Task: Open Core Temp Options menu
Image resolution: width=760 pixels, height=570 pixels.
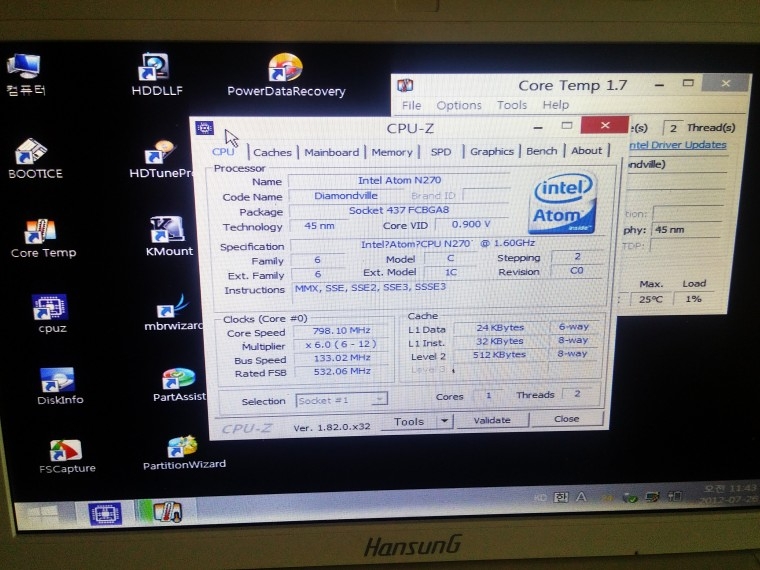Action: pyautogui.click(x=459, y=105)
